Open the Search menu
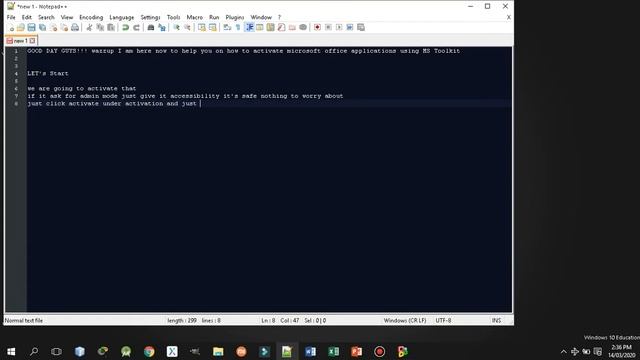The width and height of the screenshot is (640, 360). pos(46,17)
